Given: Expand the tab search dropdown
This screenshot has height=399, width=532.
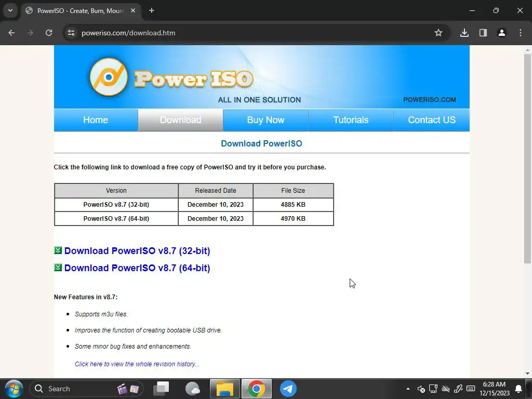Looking at the screenshot, I should 10,10.
